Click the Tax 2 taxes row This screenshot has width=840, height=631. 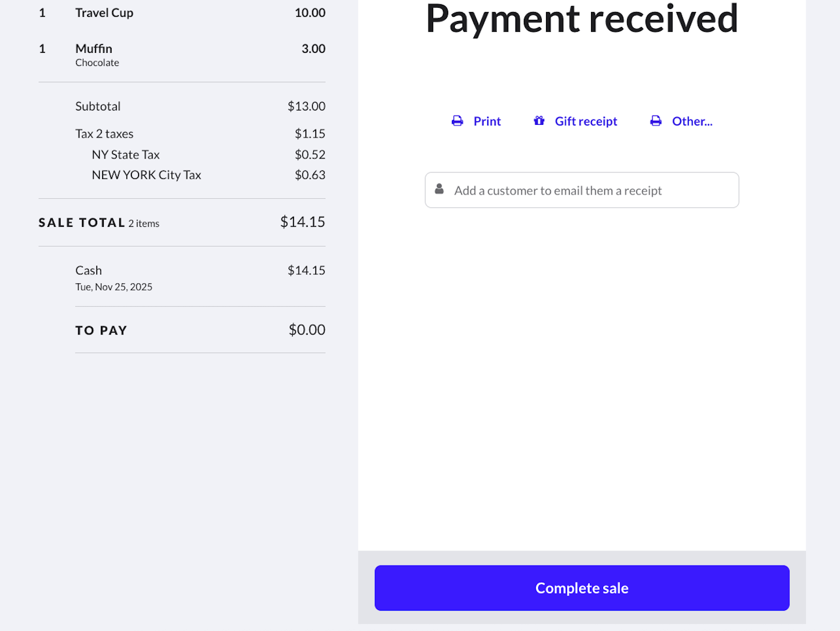[104, 134]
